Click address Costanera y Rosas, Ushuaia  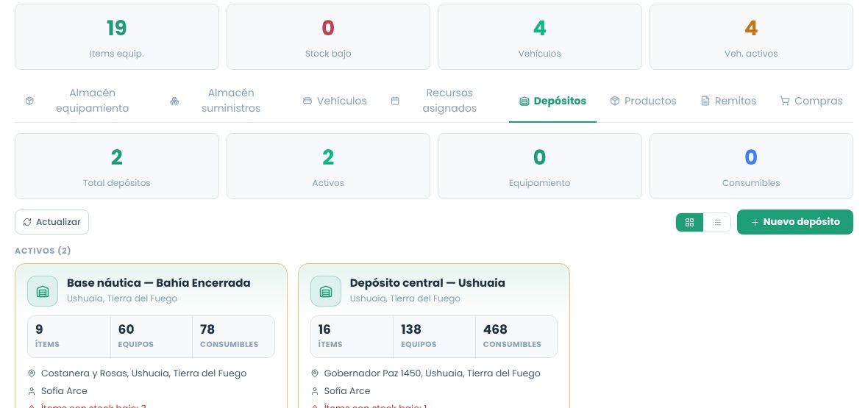point(144,373)
